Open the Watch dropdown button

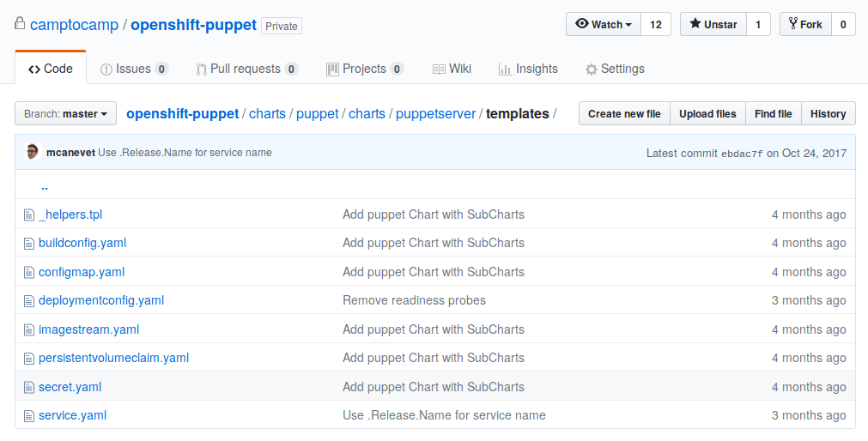pyautogui.click(x=604, y=24)
